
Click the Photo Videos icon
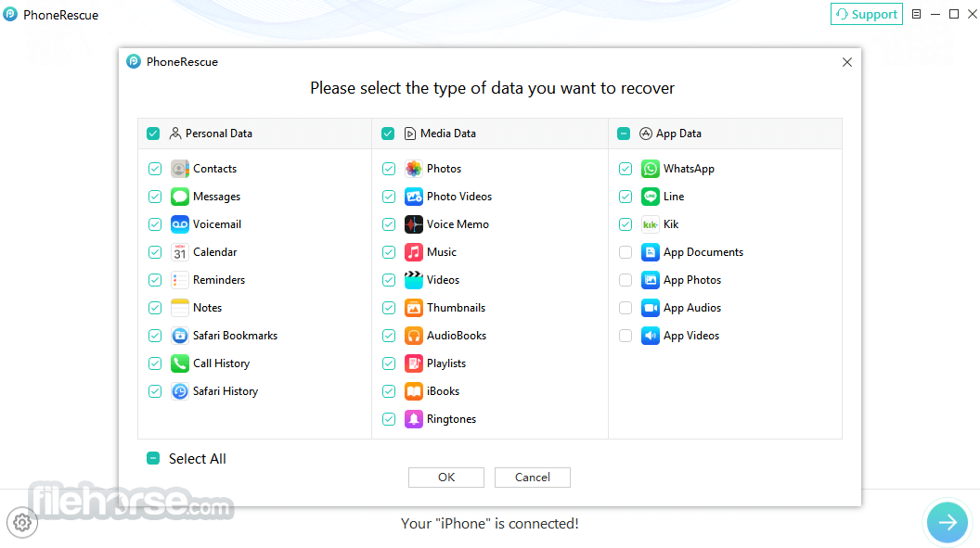click(414, 197)
